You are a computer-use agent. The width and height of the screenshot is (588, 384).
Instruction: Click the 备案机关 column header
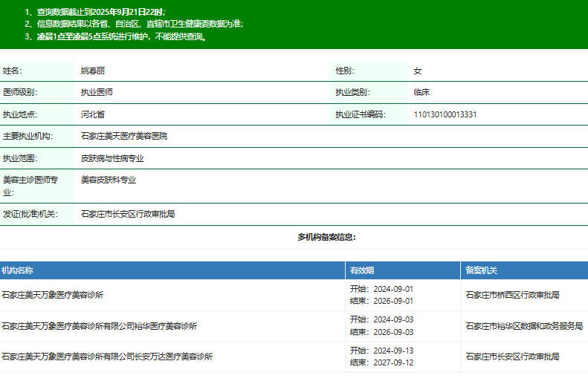481,270
